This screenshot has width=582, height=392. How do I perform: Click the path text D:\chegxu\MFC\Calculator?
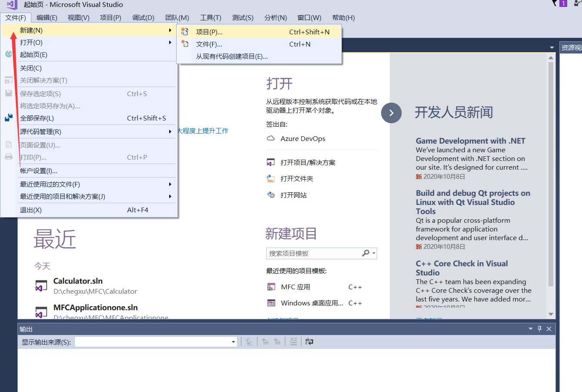[x=95, y=291]
